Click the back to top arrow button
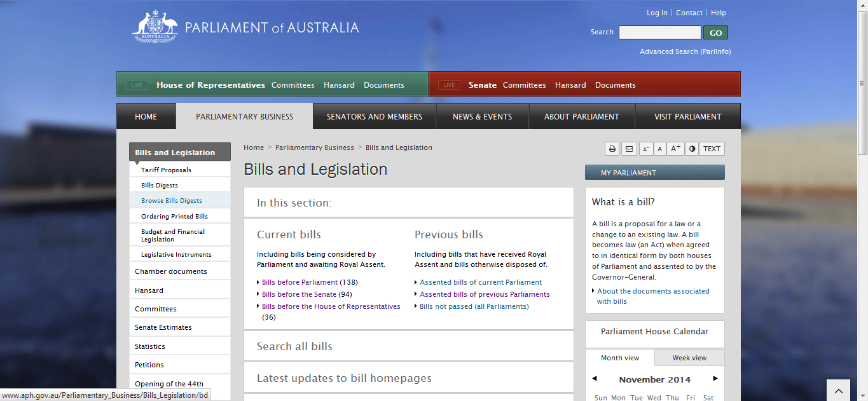 [x=838, y=390]
